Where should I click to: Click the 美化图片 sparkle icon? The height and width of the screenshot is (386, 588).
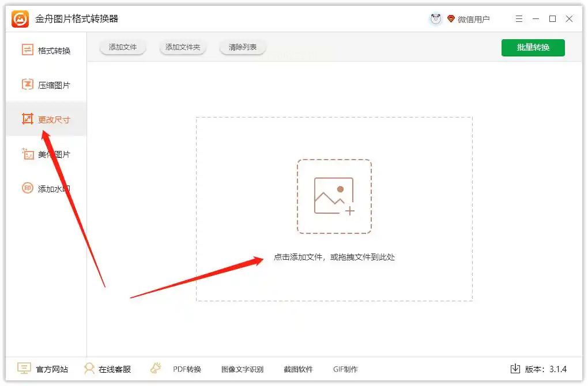[27, 154]
